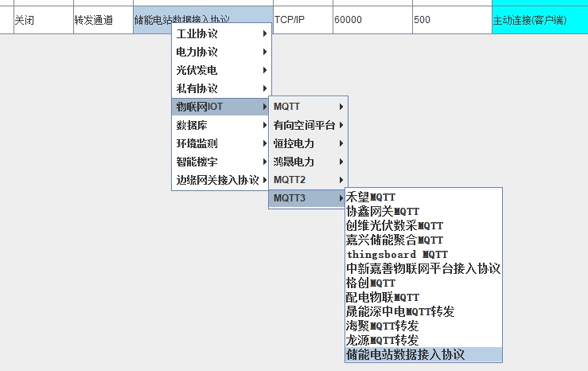Choose 龙源MQTT转发 protocol
Image resolution: width=588 pixels, height=371 pixels.
click(424, 340)
